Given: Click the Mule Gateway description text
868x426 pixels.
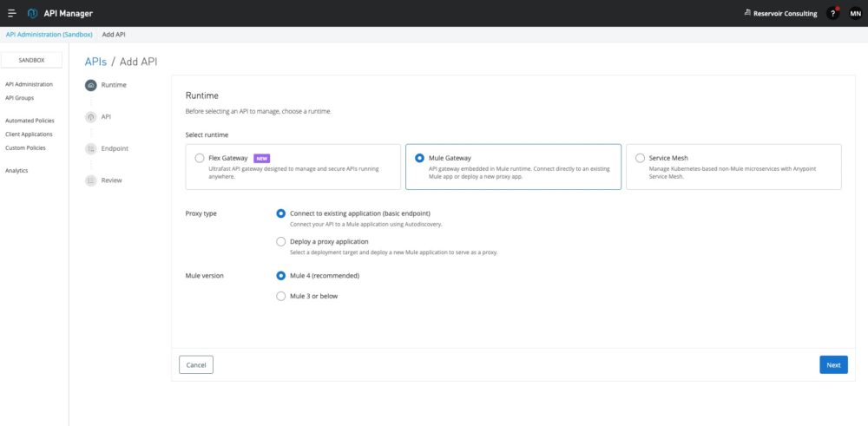Looking at the screenshot, I should pyautogui.click(x=519, y=173).
